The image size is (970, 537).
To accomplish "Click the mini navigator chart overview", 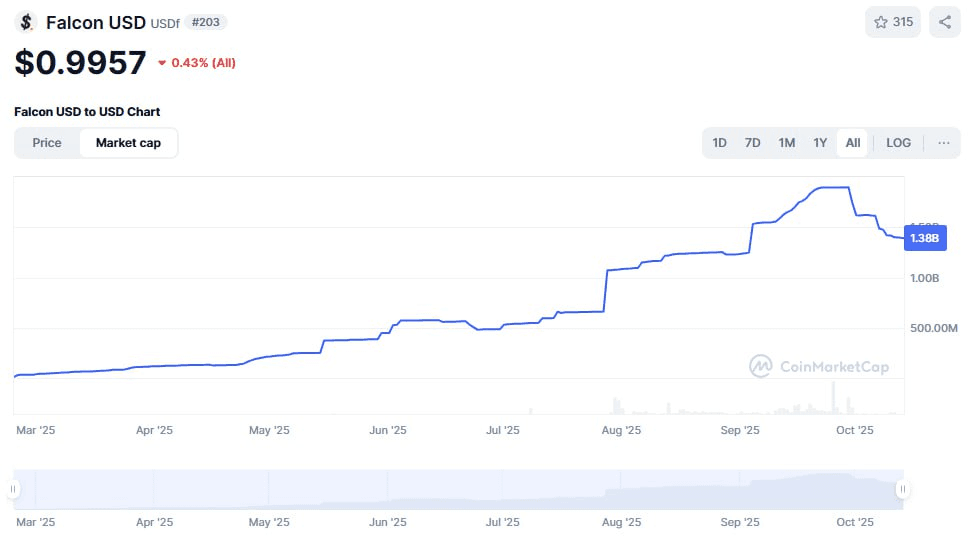I will click(458, 490).
